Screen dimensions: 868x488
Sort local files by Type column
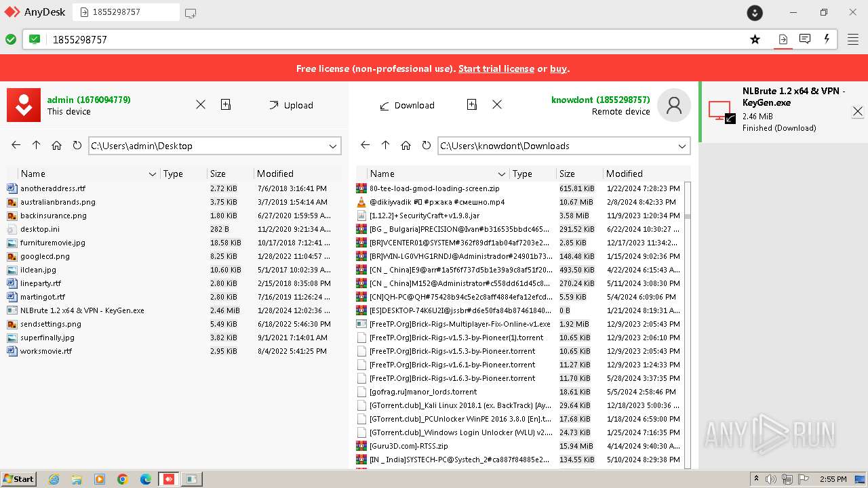(183, 174)
